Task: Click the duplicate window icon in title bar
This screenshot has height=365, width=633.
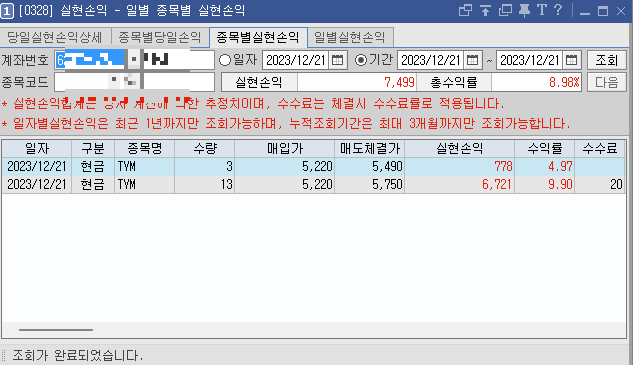Action: pos(505,10)
